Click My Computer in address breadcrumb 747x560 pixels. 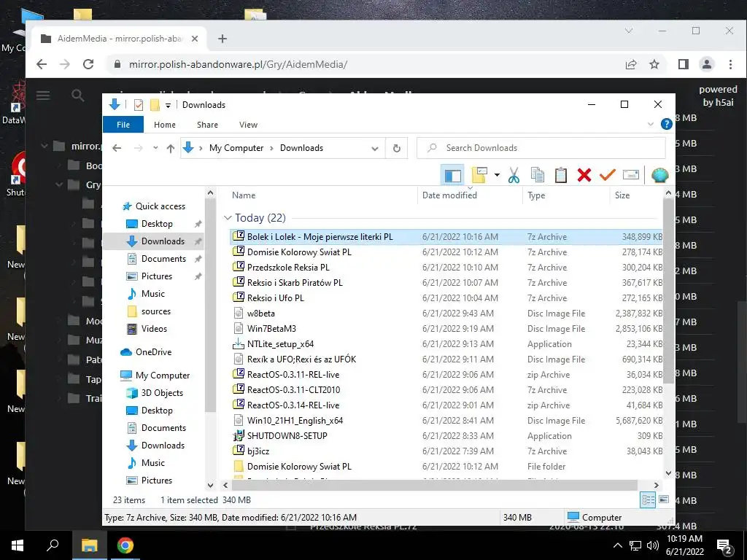[236, 148]
